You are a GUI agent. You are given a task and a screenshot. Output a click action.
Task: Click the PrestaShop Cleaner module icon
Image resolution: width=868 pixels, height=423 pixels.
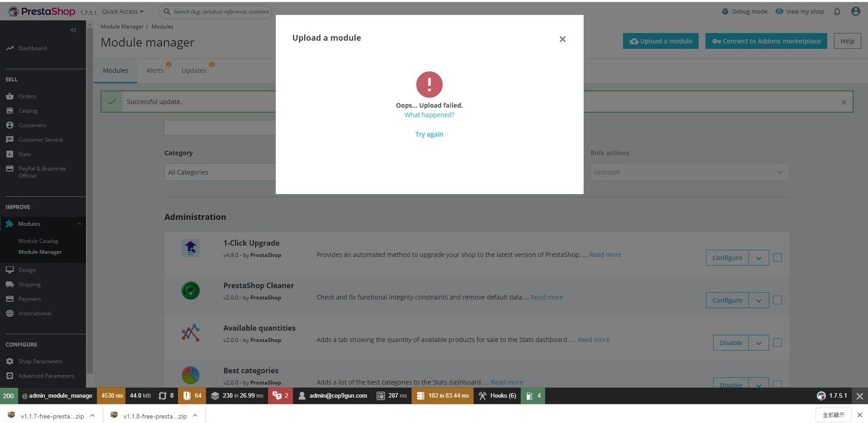pyautogui.click(x=191, y=290)
